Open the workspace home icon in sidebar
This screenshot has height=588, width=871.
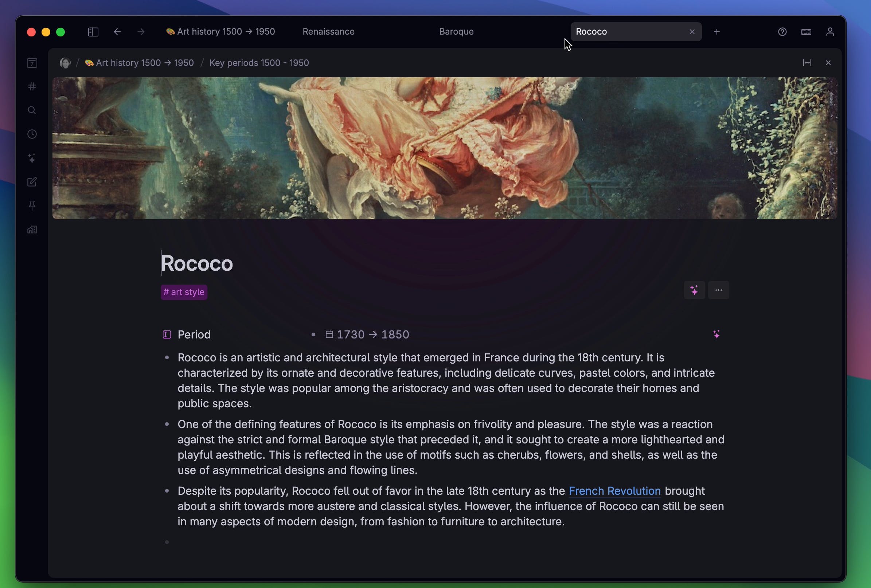coord(32,230)
